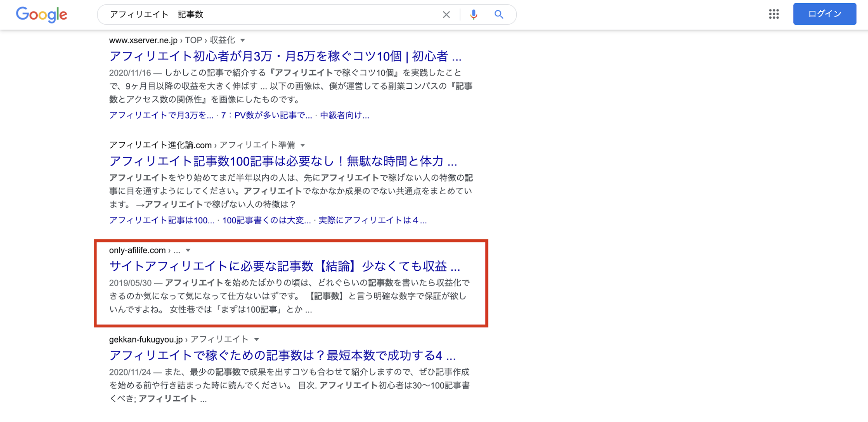Click the 2019/05/30 date in snippet
This screenshot has width=868, height=422.
(130, 283)
